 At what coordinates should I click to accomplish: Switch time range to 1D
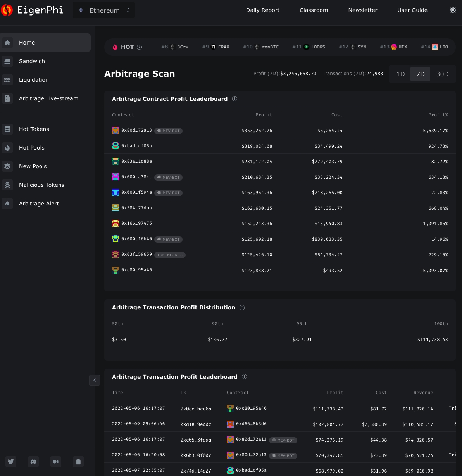(x=400, y=74)
